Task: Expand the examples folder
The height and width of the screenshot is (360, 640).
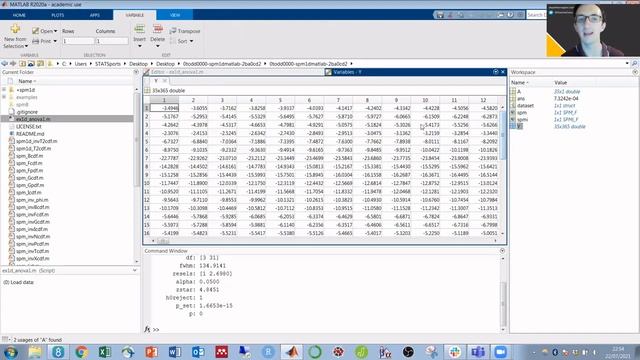Action: click(4, 97)
